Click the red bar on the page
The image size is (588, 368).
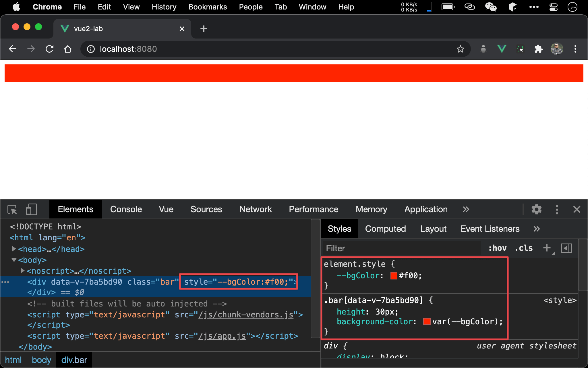294,73
